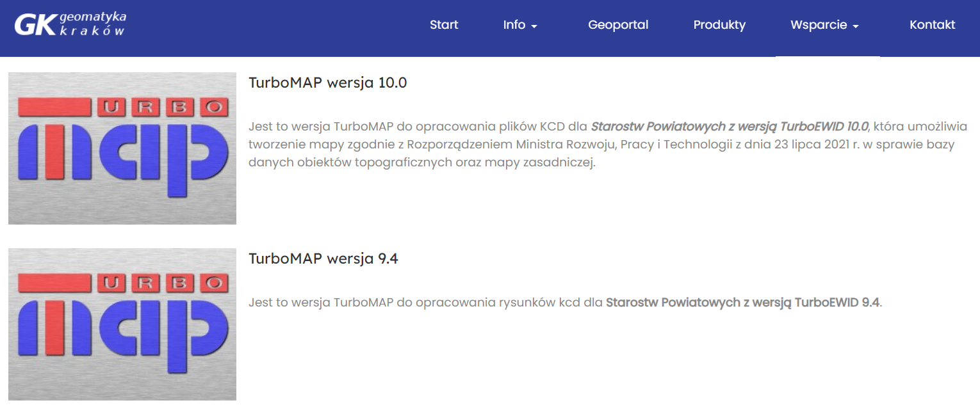Image resolution: width=980 pixels, height=405 pixels.
Task: Open the Geoportal page
Action: pyautogui.click(x=618, y=25)
